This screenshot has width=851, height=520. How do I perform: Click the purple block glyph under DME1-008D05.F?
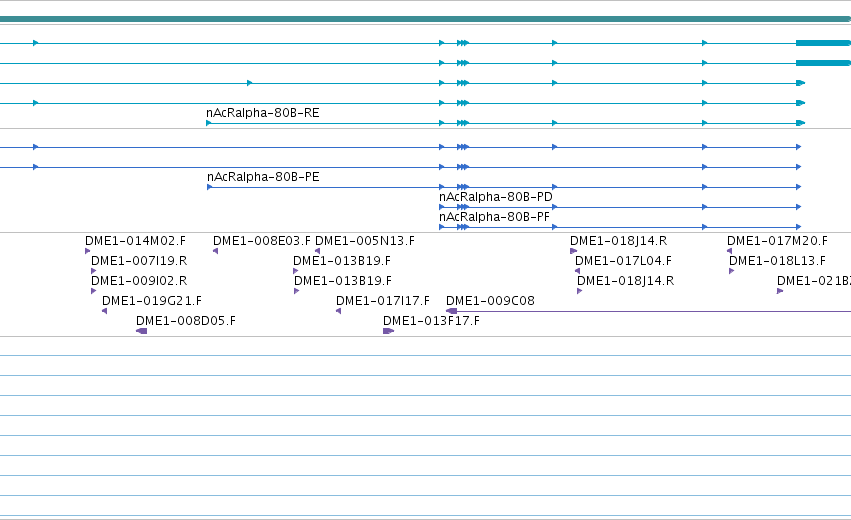click(142, 331)
